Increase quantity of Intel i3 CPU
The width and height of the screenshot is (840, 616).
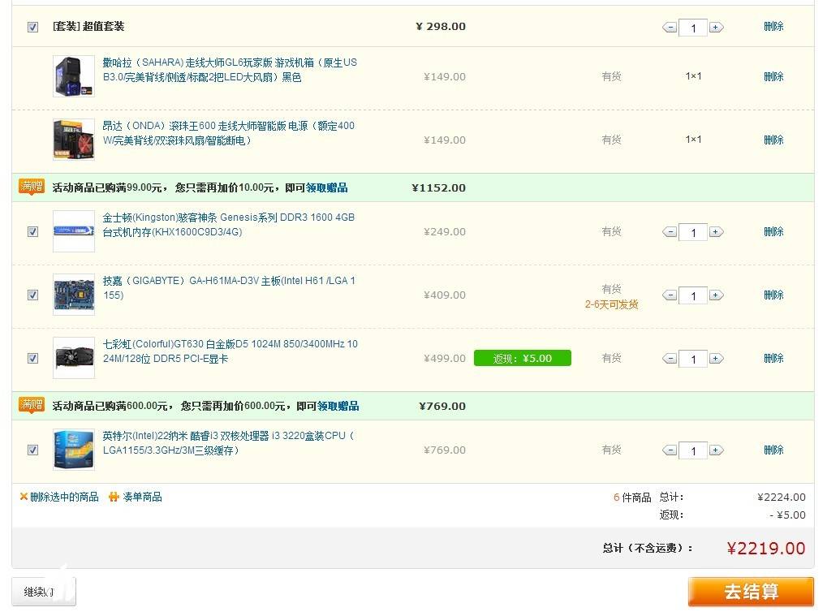tap(716, 450)
